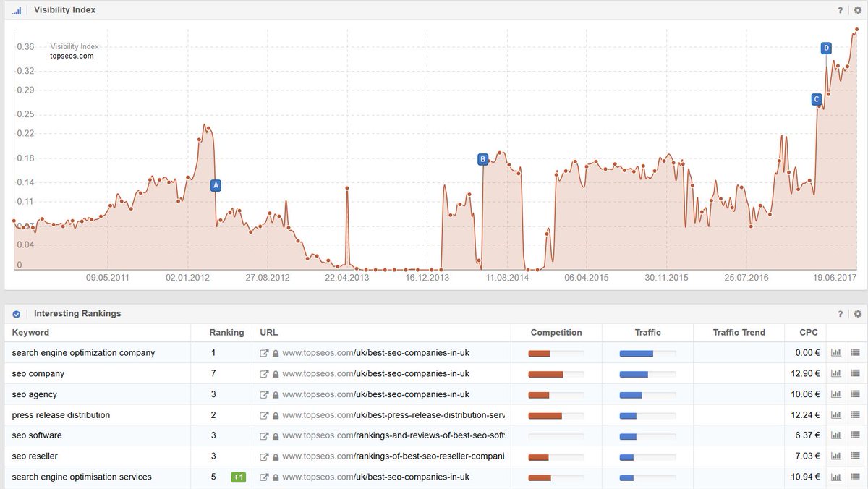Click competition bar for seo company
This screenshot has width=868, height=489.
pos(556,374)
